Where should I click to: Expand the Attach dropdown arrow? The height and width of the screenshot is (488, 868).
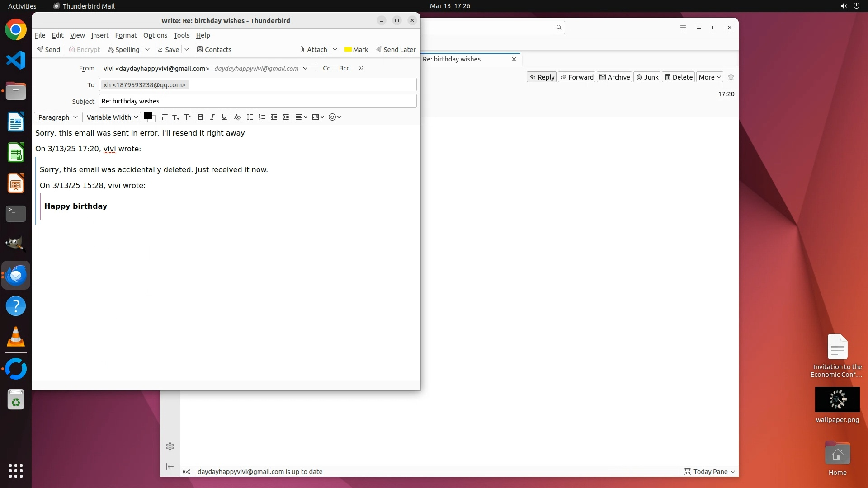pyautogui.click(x=335, y=49)
